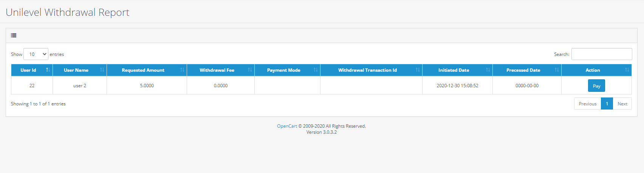The width and height of the screenshot is (644, 173).
Task: Open the Show entries count dropdown
Action: pos(36,54)
